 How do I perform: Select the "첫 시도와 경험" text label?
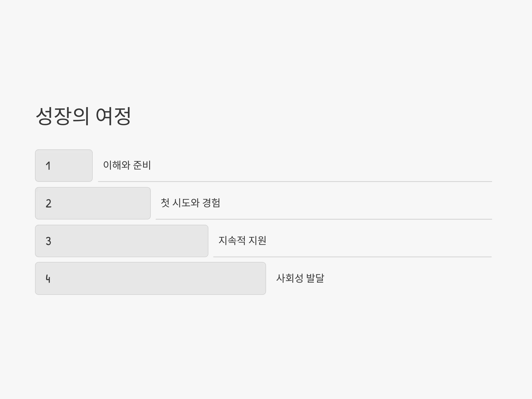coord(190,203)
